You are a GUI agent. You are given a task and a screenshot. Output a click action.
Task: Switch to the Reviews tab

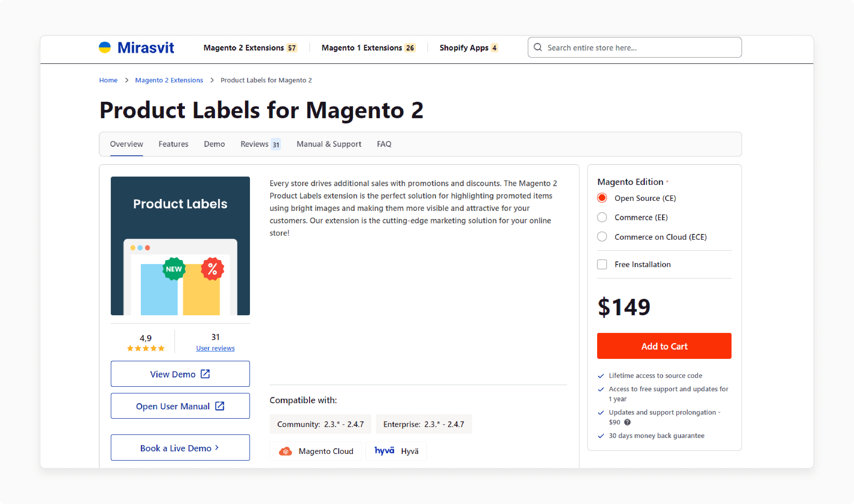pos(260,144)
